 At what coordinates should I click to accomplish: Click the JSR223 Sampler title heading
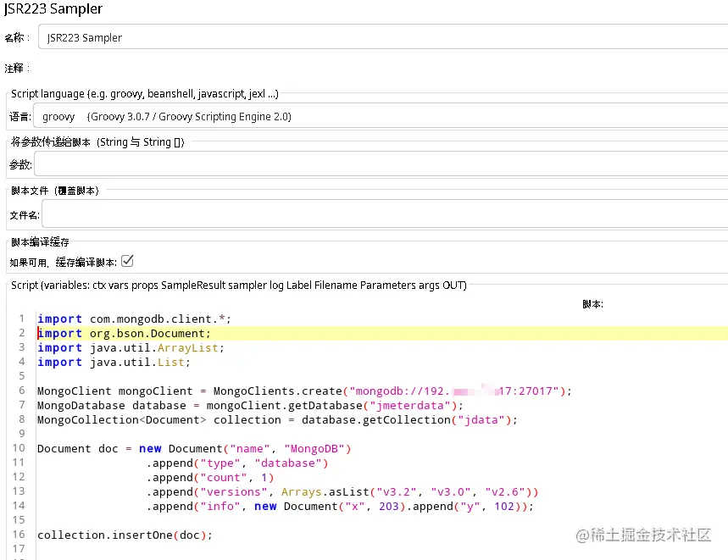tap(53, 9)
